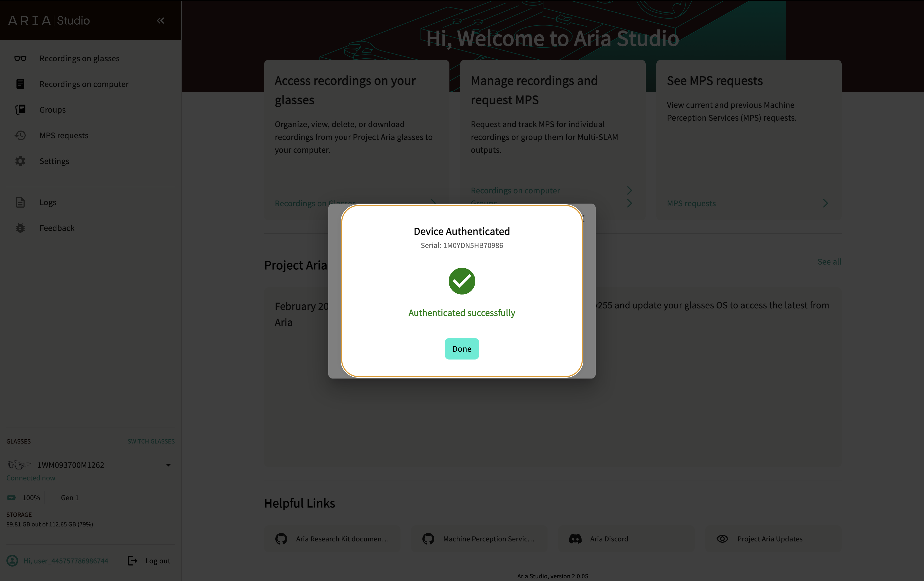Click the Authenticated successfully message
Image resolution: width=924 pixels, height=581 pixels.
click(x=462, y=313)
